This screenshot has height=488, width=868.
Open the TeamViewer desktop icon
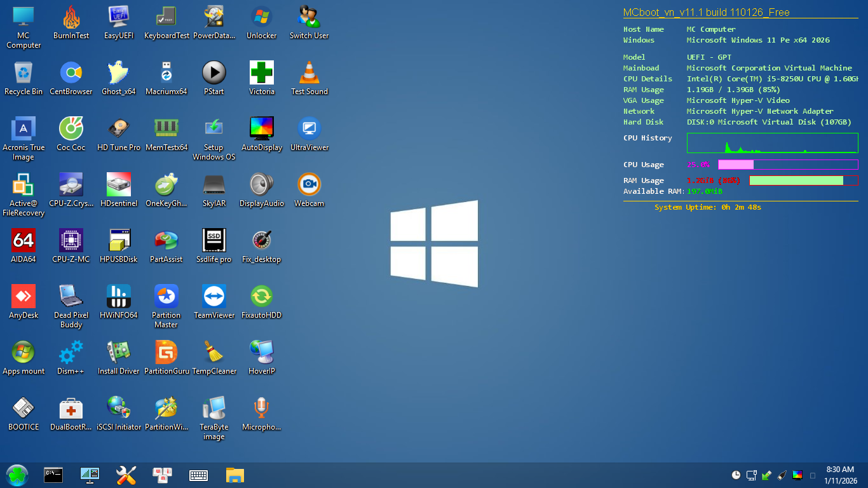(214, 297)
